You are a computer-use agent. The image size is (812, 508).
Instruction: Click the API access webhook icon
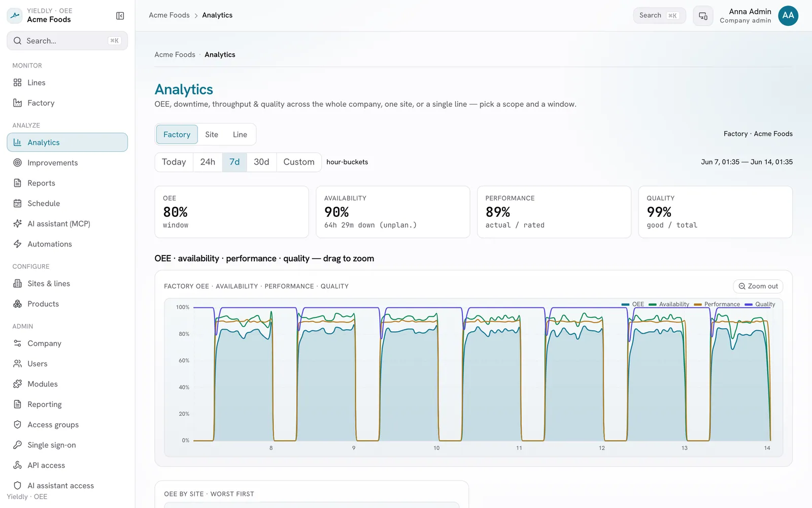click(17, 465)
